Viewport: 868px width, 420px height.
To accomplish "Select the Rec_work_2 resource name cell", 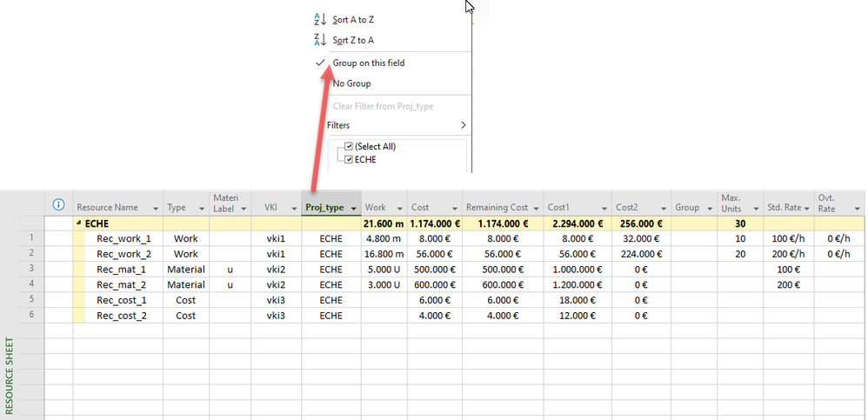I will coord(124,254).
